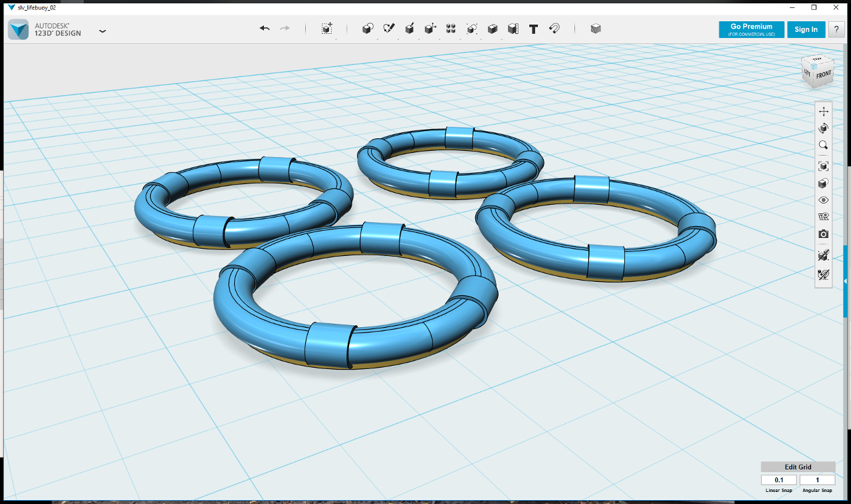
Task: Click the Go Premium button
Action: [751, 29]
